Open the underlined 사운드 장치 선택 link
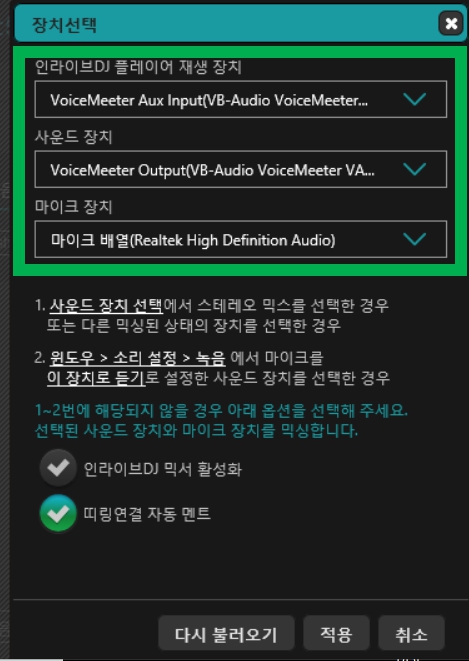Image resolution: width=469 pixels, height=661 pixels. point(106,305)
